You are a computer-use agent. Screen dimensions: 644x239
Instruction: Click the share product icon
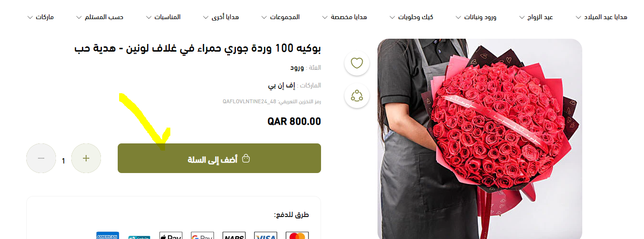(357, 96)
